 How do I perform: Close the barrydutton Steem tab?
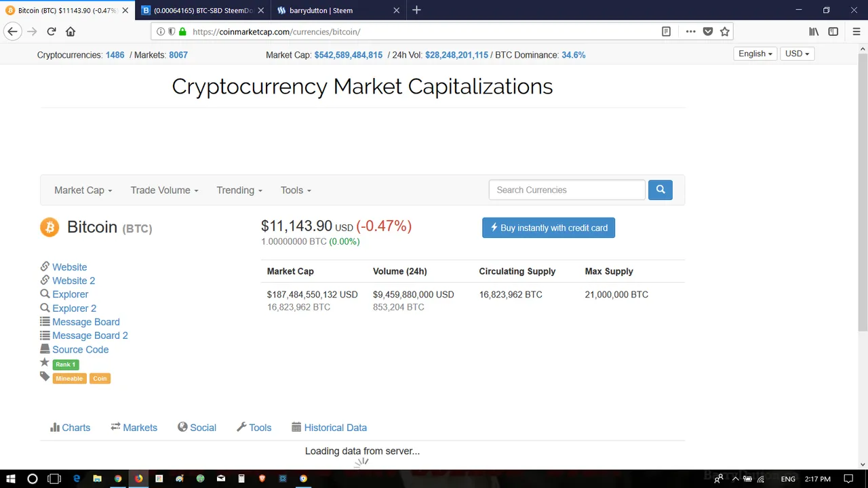[396, 10]
